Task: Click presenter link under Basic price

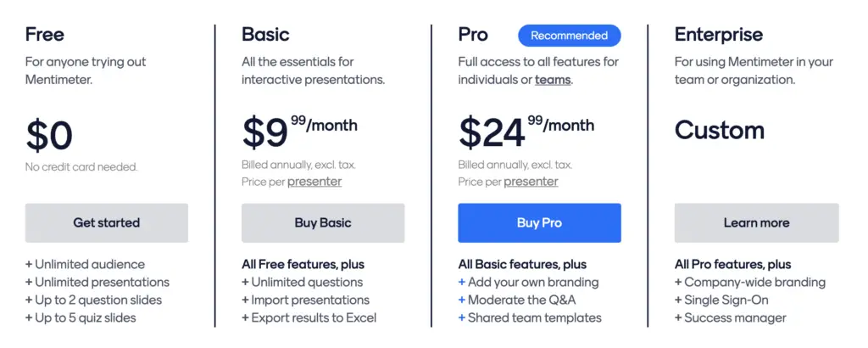Action: [314, 182]
